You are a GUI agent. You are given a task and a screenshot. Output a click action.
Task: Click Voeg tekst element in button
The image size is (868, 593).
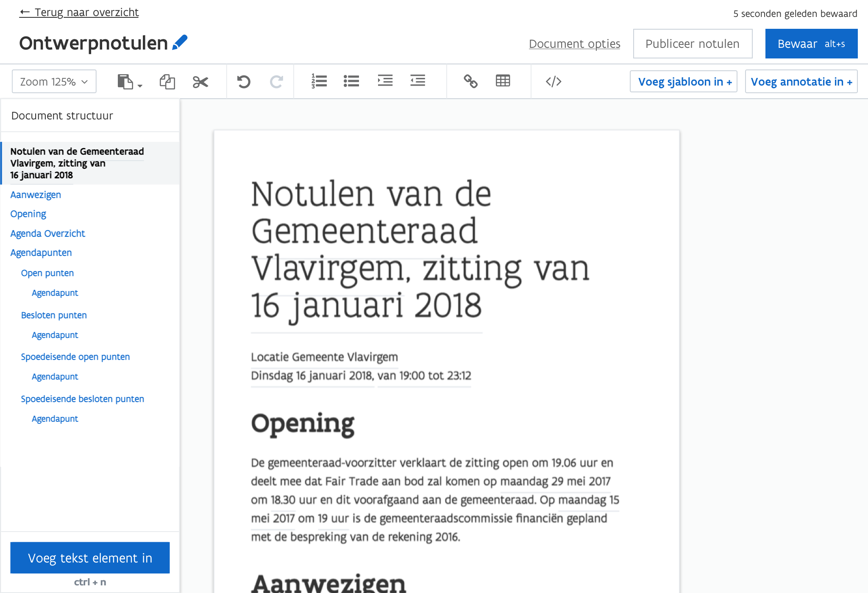(90, 558)
